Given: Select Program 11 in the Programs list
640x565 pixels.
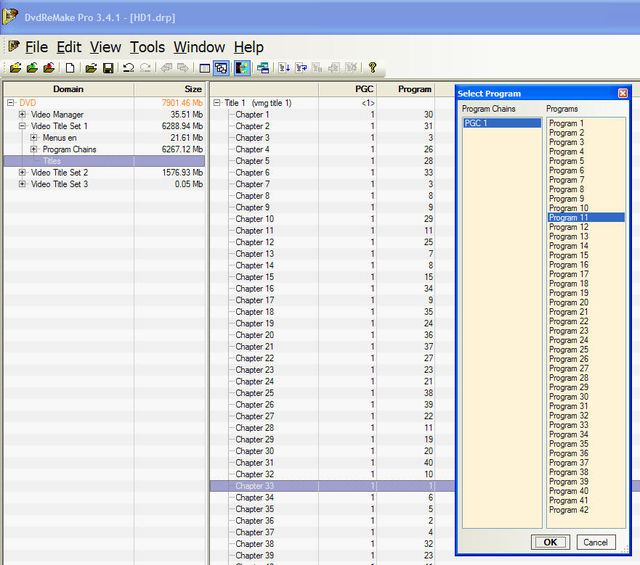Looking at the screenshot, I should click(586, 217).
